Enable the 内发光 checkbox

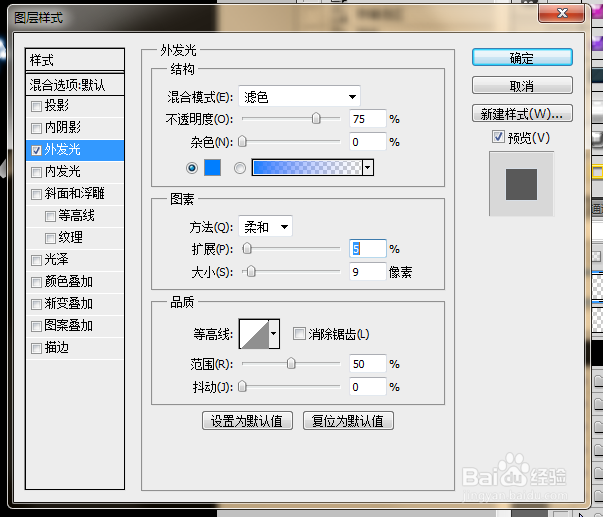(x=36, y=172)
